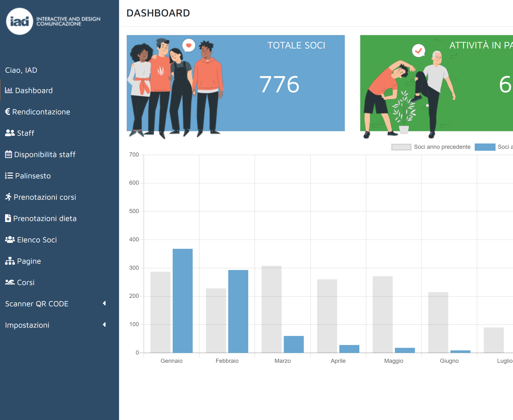
Task: Click the 'Giugno' axis label
Action: click(x=449, y=361)
